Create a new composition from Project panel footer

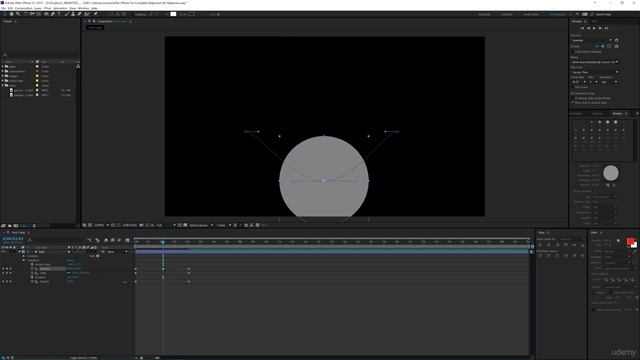point(16,225)
